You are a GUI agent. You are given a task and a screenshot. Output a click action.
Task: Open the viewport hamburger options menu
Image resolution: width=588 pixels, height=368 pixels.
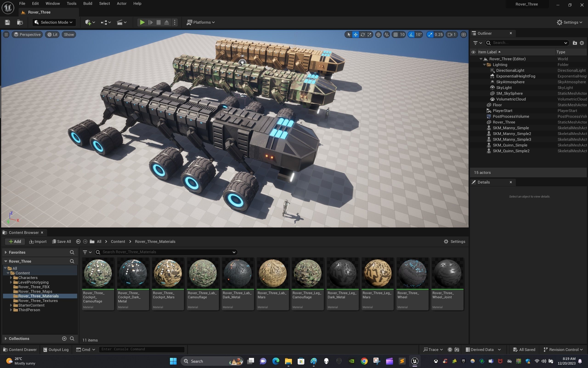coord(6,34)
